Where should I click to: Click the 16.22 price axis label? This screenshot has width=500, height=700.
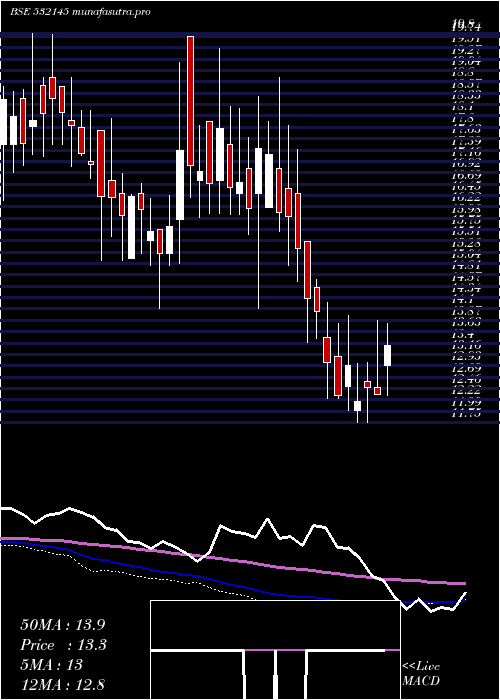[466, 198]
